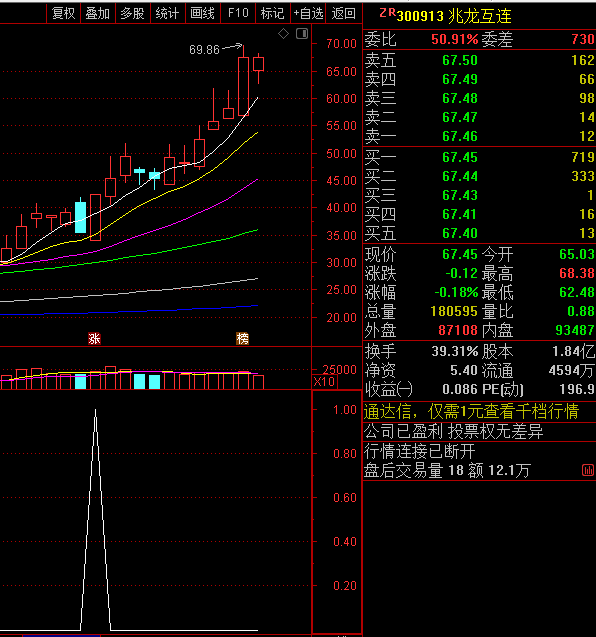Click the 现价 67.45 value

[460, 254]
